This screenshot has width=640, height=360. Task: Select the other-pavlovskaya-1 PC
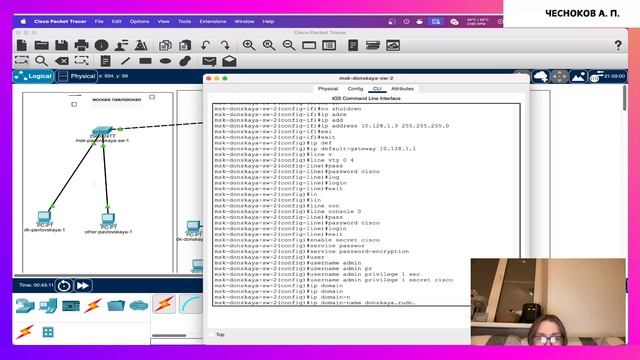(108, 220)
